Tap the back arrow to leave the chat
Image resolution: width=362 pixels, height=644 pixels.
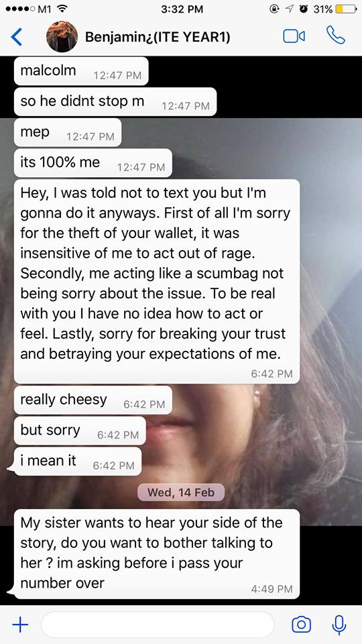(16, 37)
